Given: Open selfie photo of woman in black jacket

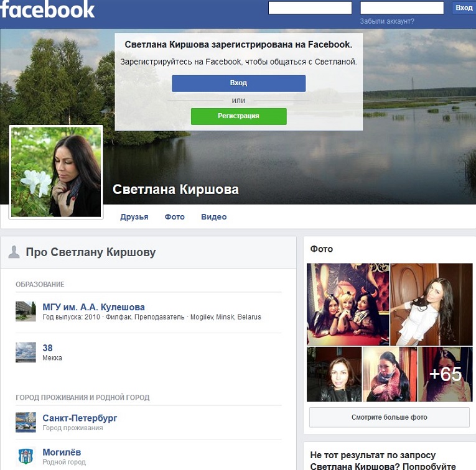Looking at the screenshot, I should [x=334, y=374].
